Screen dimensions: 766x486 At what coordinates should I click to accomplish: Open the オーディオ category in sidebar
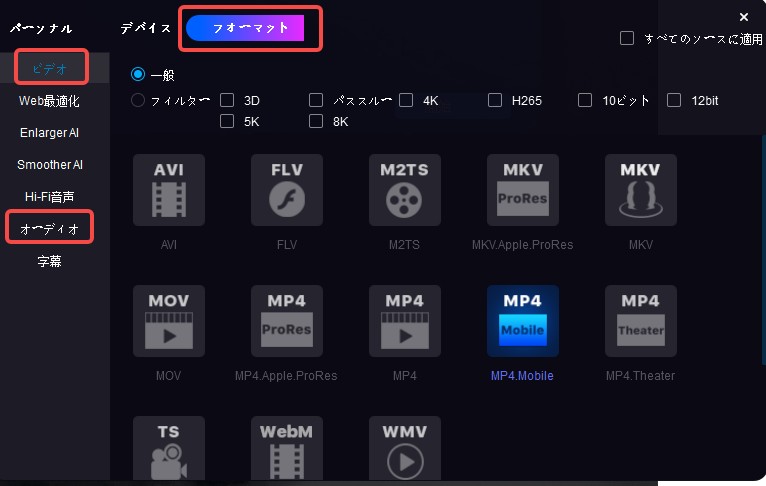50,229
